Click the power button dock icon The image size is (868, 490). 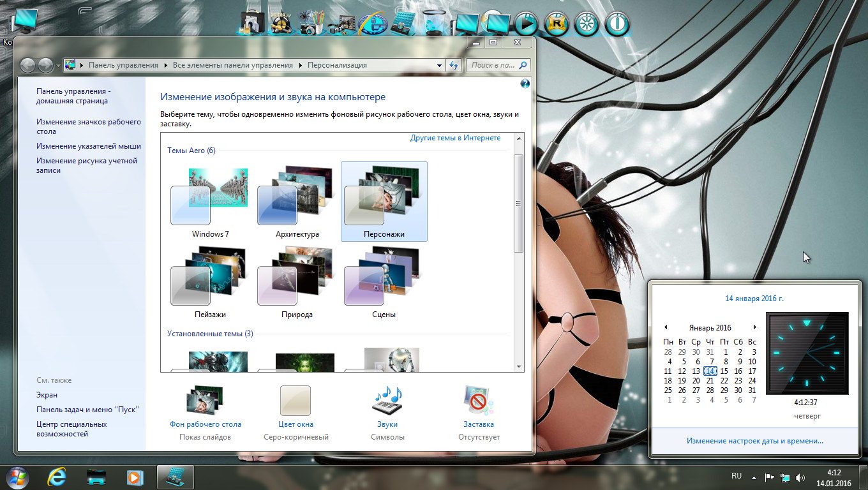[x=617, y=24]
